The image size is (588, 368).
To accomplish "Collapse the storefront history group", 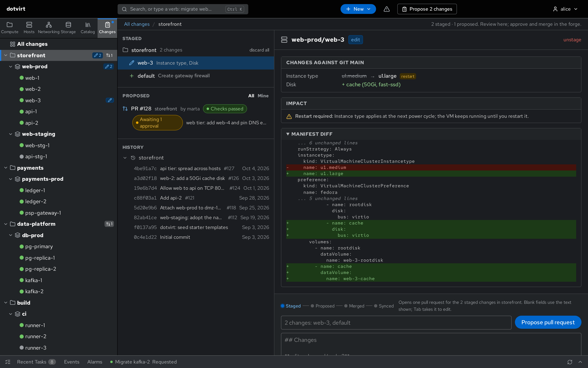I will pos(125,158).
